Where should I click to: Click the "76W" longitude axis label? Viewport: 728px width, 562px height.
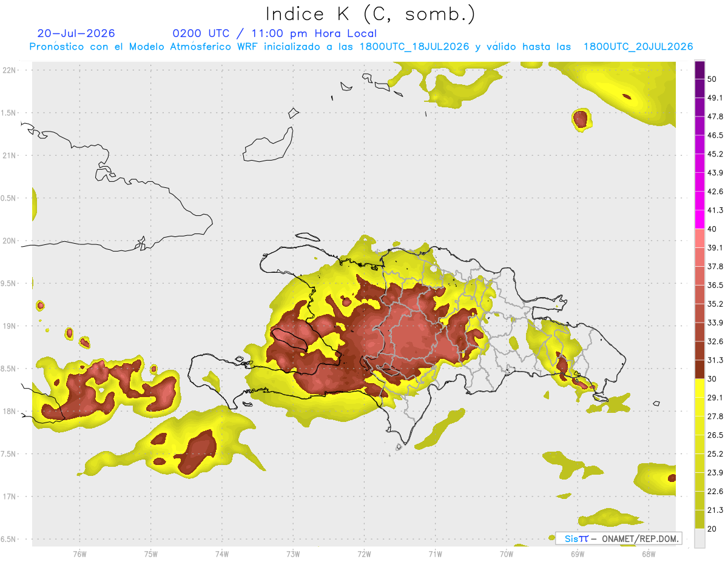click(x=79, y=554)
